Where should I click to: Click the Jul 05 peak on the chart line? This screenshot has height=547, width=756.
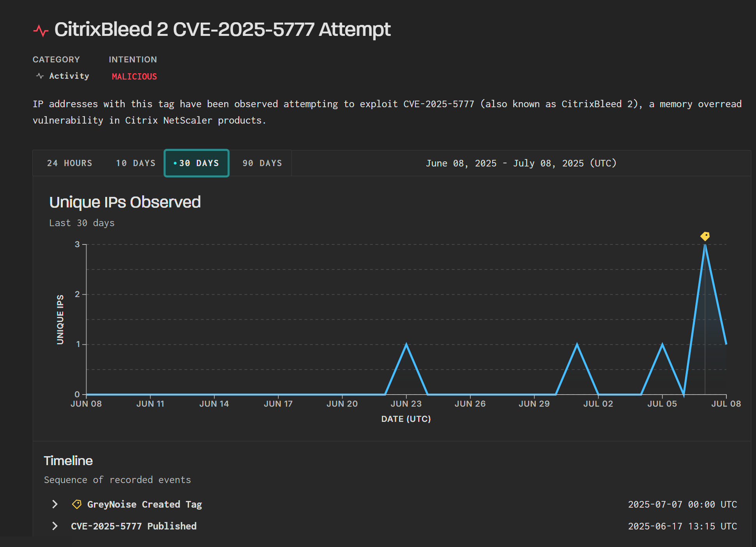click(662, 345)
